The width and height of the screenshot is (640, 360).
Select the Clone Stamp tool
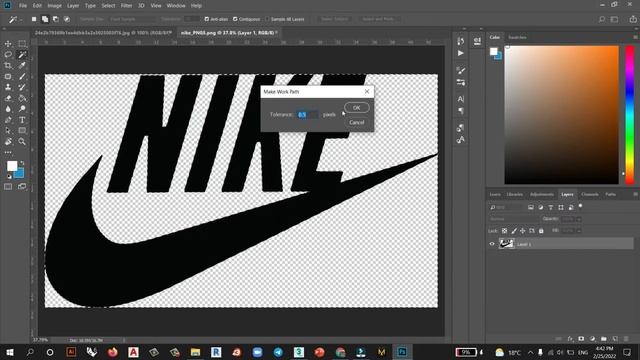tap(8, 87)
